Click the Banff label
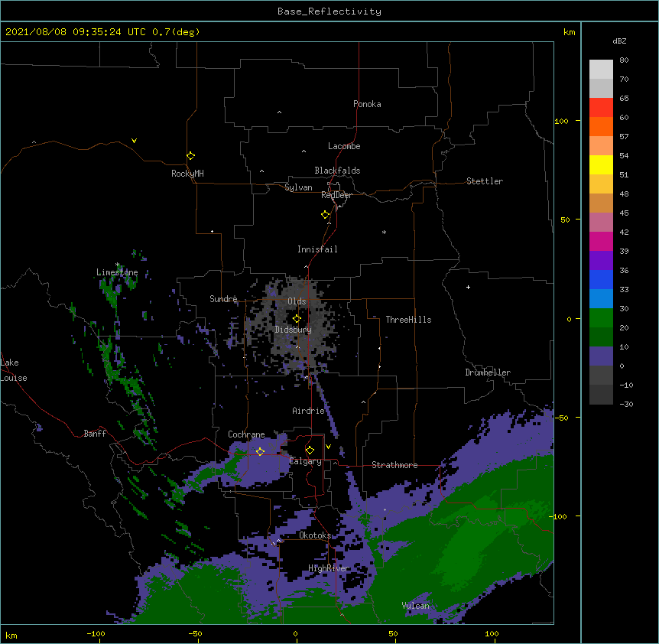This screenshot has height=644, width=659. 95,434
